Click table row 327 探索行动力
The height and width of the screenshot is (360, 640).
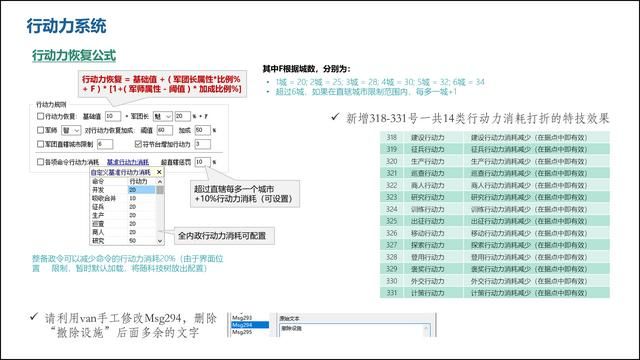pos(495,245)
